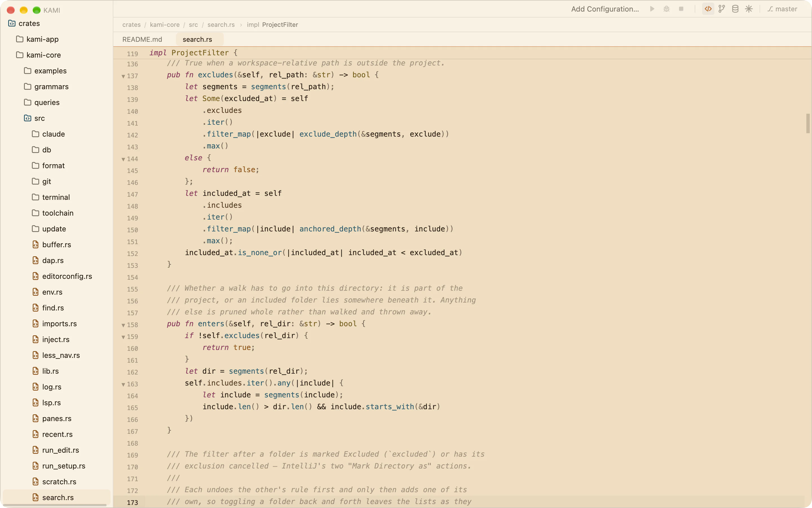Screen dimensions: 812x508
Task: Click the Run (play) icon
Action: coord(652,9)
